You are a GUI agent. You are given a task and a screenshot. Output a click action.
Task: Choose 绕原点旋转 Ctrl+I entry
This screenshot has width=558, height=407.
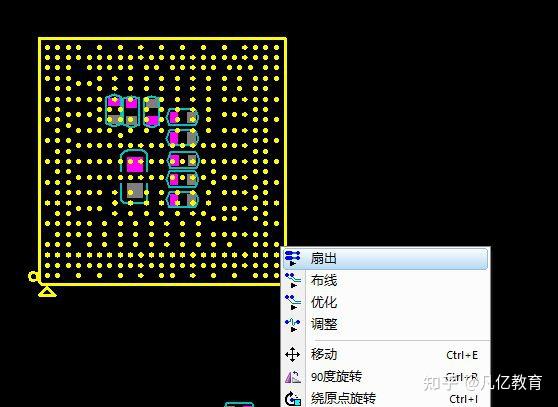tap(385, 398)
